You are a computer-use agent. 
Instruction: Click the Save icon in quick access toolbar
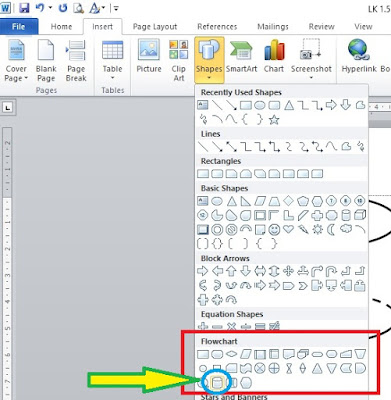24,7
